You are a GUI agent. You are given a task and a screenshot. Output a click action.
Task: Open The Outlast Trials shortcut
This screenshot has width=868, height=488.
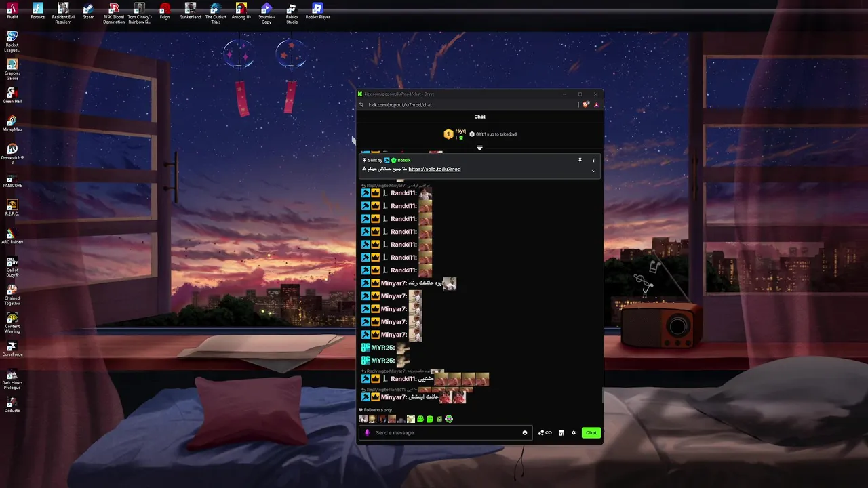pyautogui.click(x=216, y=13)
